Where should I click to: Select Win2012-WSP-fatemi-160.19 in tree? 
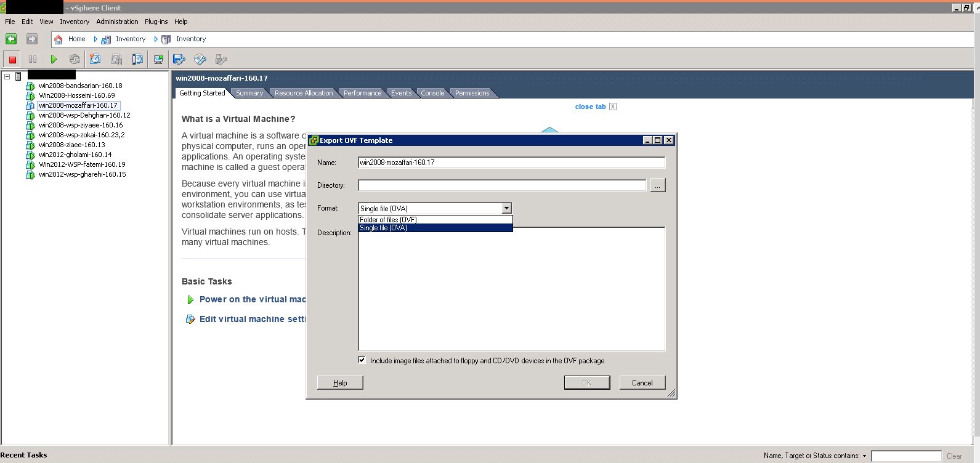point(82,164)
